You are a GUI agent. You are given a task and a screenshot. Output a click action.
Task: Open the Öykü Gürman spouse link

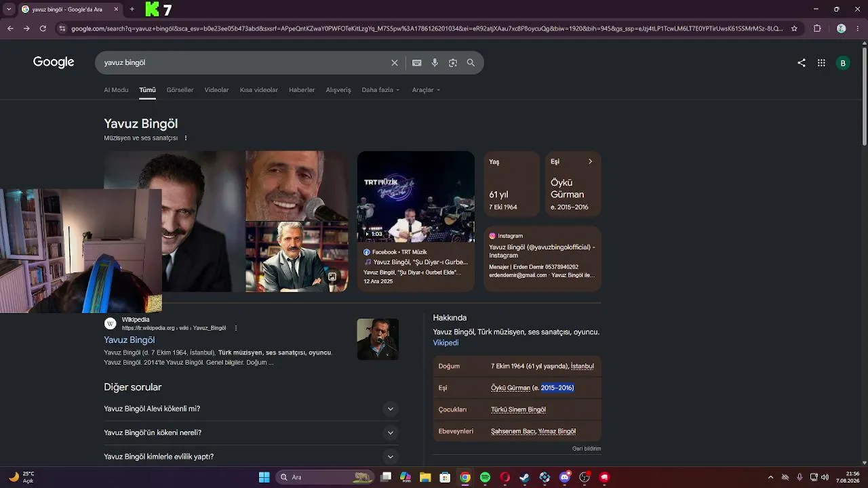511,388
